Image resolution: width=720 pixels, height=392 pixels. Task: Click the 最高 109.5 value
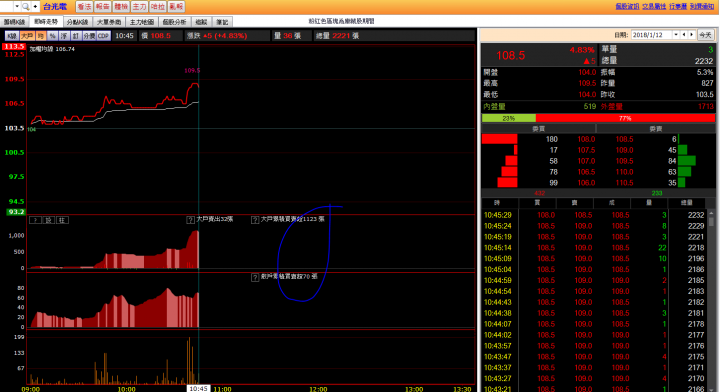coord(587,83)
